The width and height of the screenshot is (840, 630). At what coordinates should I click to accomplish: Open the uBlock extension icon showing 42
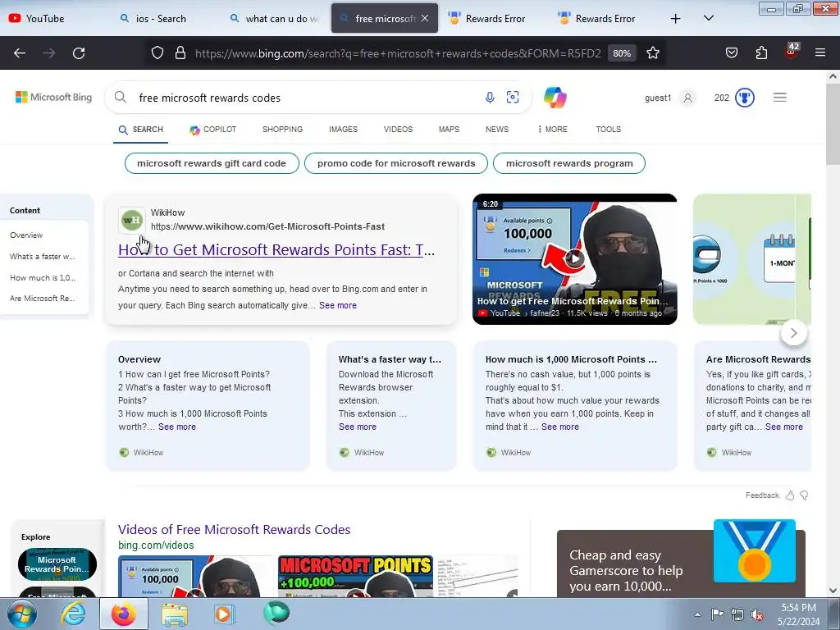(x=792, y=52)
